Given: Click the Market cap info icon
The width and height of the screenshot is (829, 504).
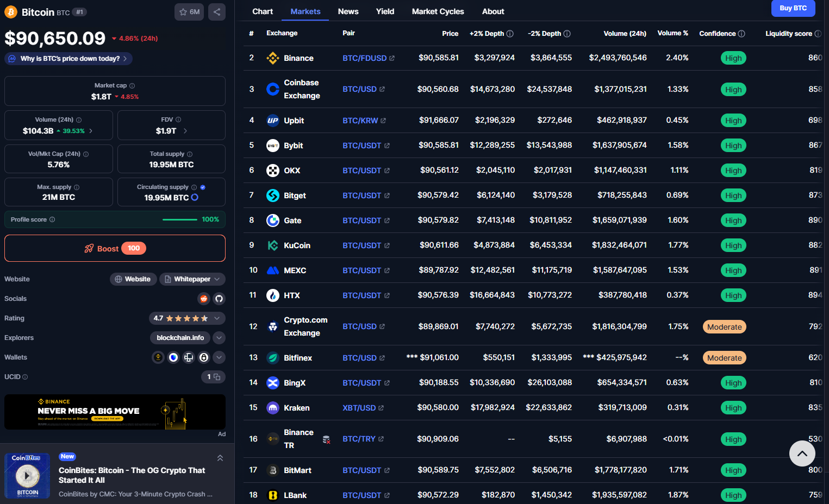Looking at the screenshot, I should coord(132,86).
